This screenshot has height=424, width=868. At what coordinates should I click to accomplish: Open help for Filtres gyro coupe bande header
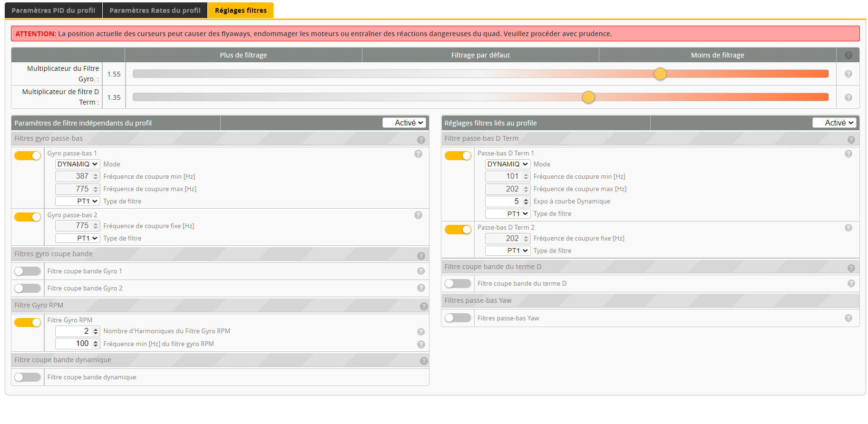coord(421,256)
